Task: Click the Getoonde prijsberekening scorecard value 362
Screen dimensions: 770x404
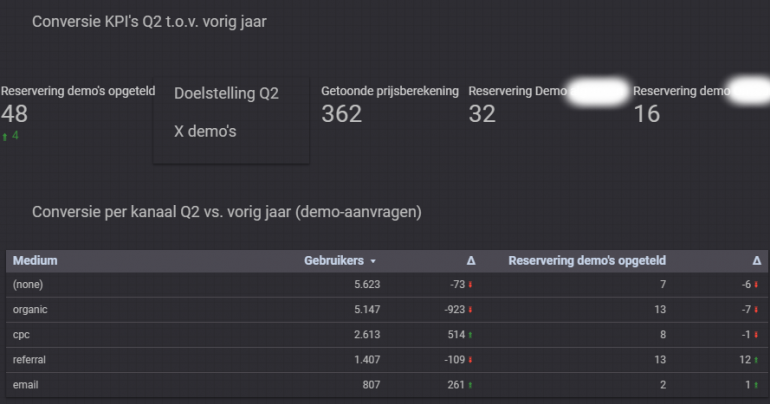Action: (342, 114)
